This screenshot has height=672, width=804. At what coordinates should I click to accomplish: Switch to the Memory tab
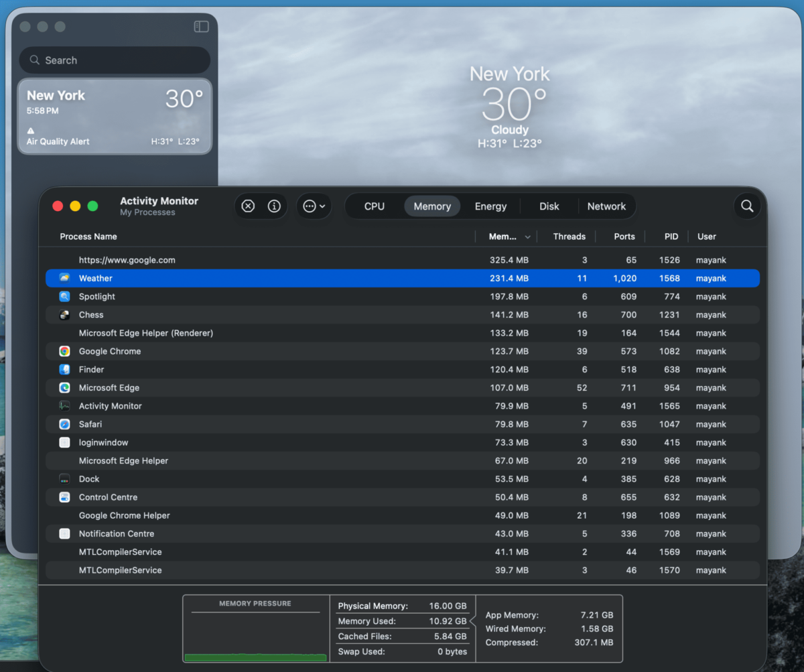[x=432, y=206]
